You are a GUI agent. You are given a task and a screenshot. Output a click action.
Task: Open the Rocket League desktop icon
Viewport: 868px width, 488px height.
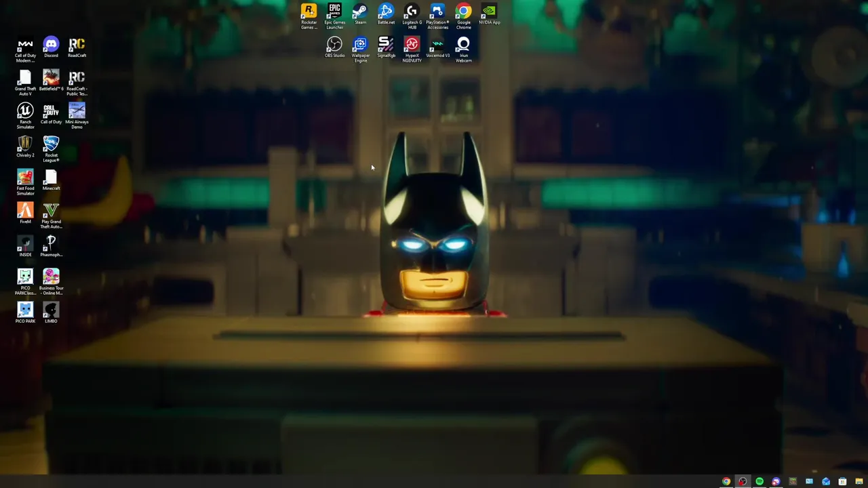(51, 149)
